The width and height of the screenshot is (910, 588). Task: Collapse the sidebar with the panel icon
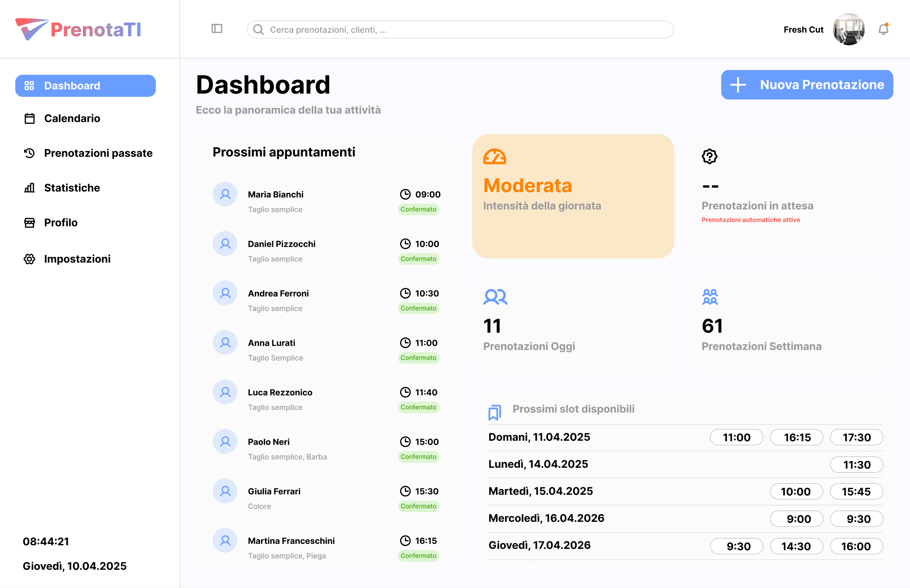point(217,29)
